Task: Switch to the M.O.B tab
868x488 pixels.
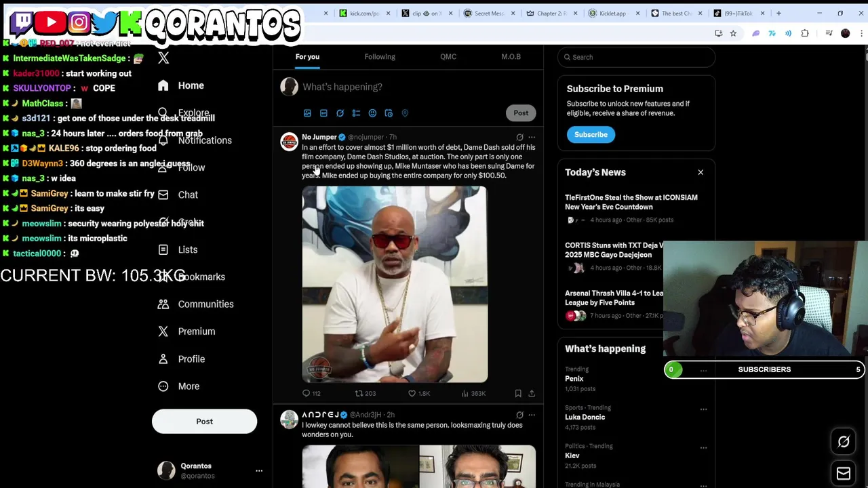Action: (x=511, y=57)
